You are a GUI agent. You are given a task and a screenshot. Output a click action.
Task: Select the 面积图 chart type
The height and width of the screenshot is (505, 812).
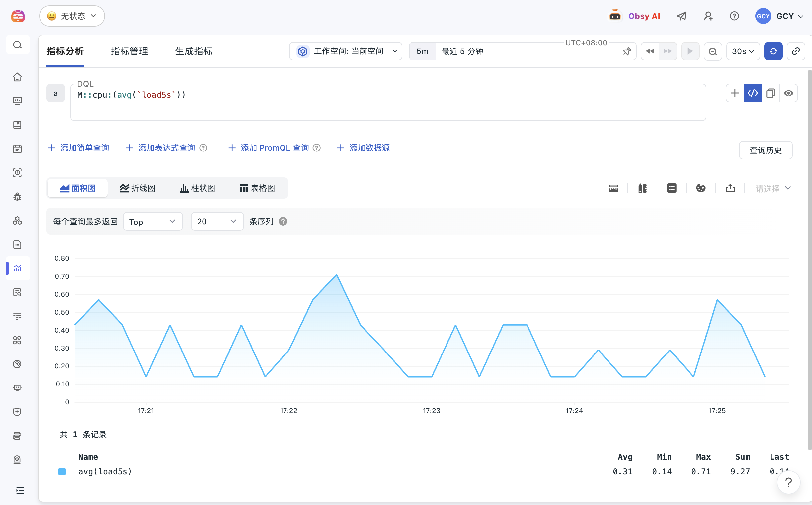[77, 188]
